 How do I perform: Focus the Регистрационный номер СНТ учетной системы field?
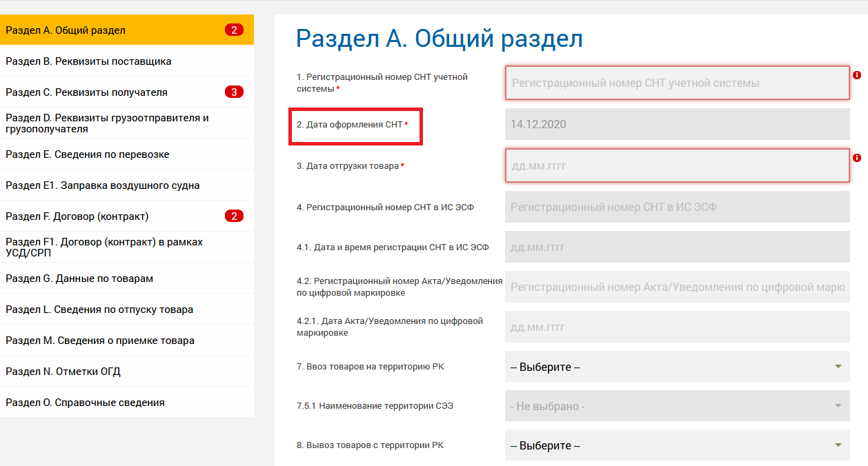(x=678, y=83)
